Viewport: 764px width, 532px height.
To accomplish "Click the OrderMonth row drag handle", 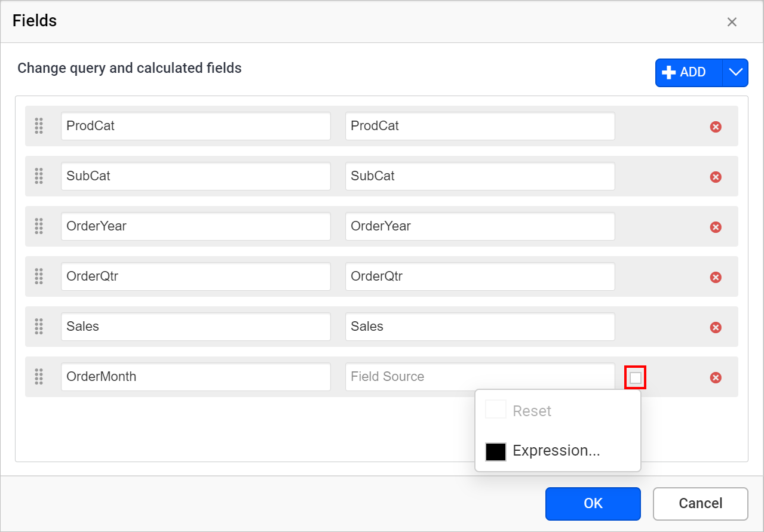I will point(39,377).
